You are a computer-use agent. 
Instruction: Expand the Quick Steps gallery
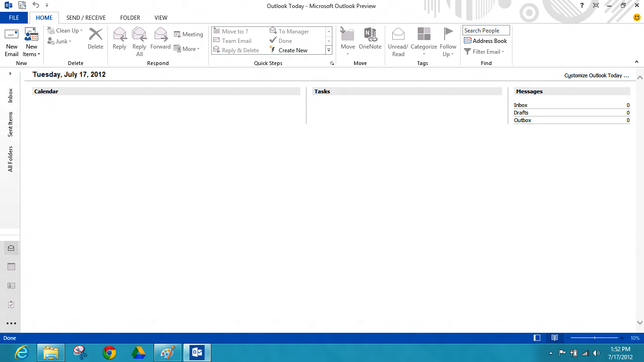tap(329, 50)
